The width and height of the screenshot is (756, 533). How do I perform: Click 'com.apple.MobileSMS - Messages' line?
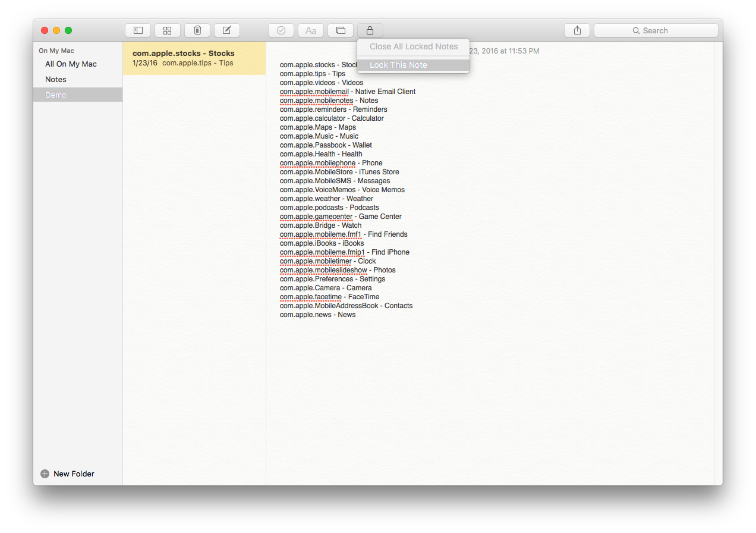pyautogui.click(x=335, y=181)
